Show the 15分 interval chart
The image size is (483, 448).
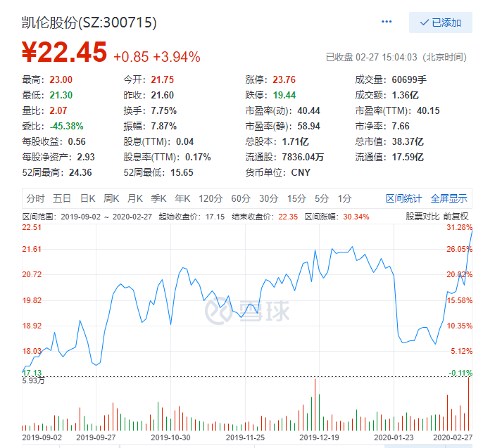pos(296,198)
